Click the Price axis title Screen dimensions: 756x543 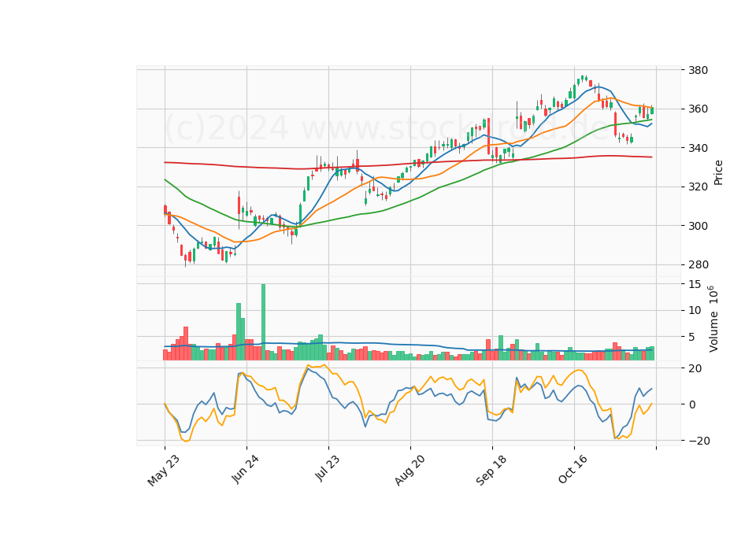click(718, 172)
